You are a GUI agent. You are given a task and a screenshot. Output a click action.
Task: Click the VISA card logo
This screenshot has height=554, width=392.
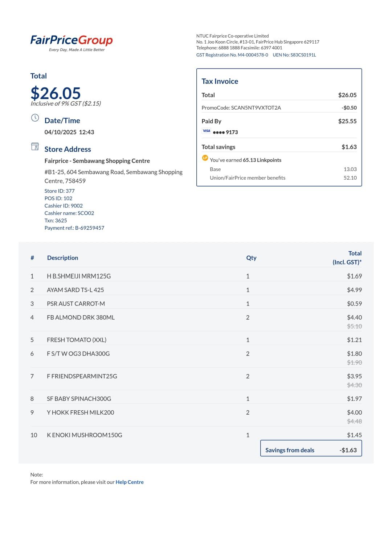coord(207,131)
